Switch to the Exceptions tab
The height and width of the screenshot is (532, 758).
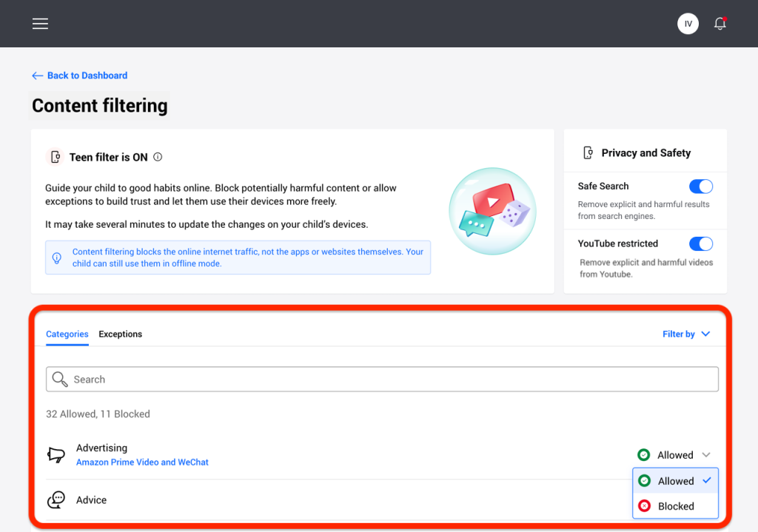coord(121,334)
